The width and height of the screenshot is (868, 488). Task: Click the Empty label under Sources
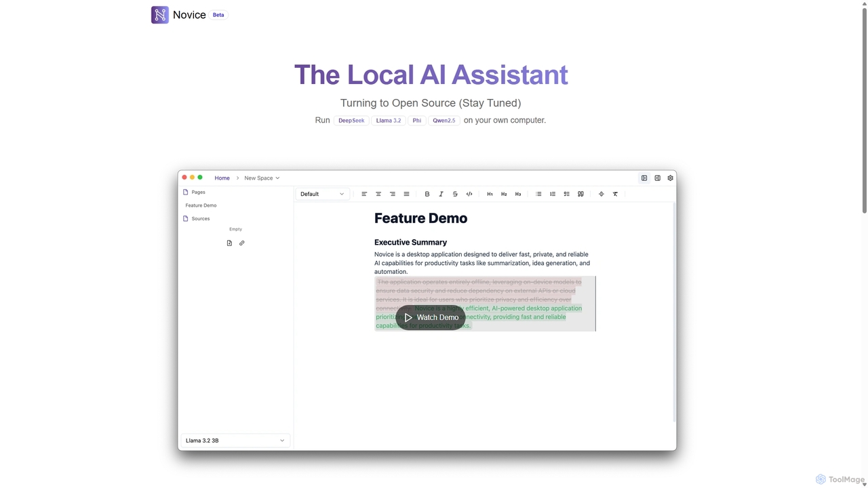235,229
